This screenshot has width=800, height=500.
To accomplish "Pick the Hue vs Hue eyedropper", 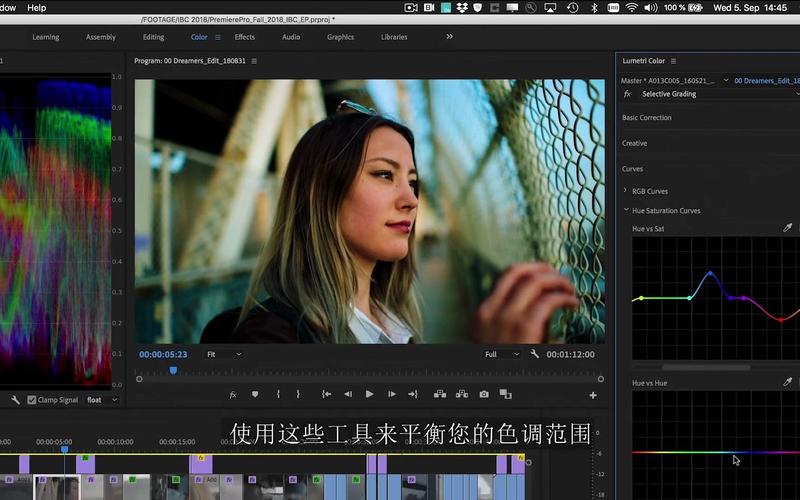I will 788,382.
